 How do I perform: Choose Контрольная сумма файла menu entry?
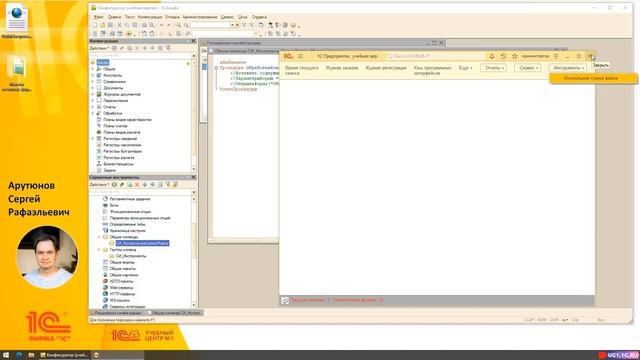pos(593,78)
